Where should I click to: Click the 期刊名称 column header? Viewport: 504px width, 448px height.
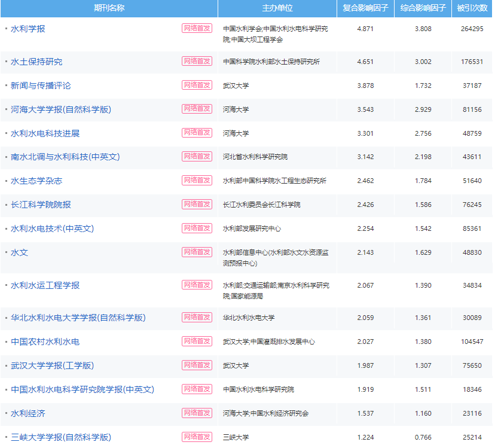pos(109,8)
